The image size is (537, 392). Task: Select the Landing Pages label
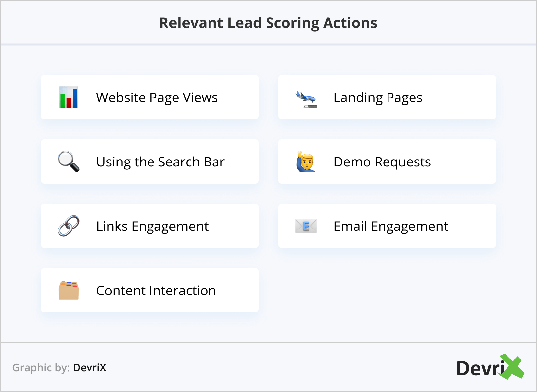coord(378,98)
